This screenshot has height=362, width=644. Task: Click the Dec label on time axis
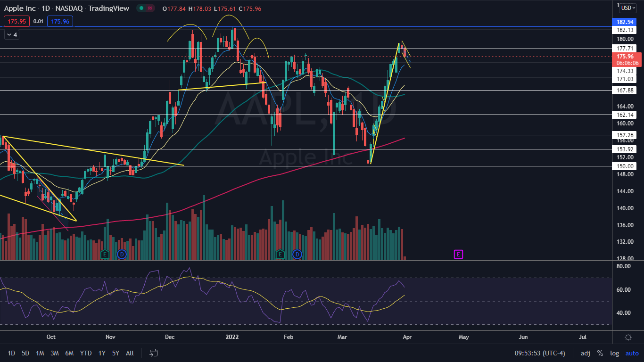point(170,337)
